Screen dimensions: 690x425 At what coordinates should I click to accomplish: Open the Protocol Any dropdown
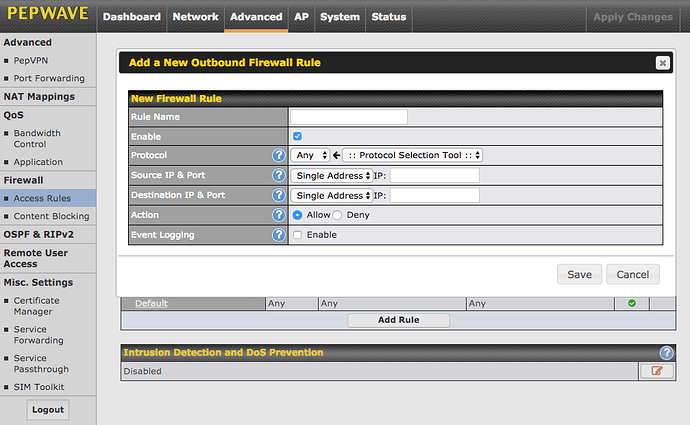click(311, 155)
